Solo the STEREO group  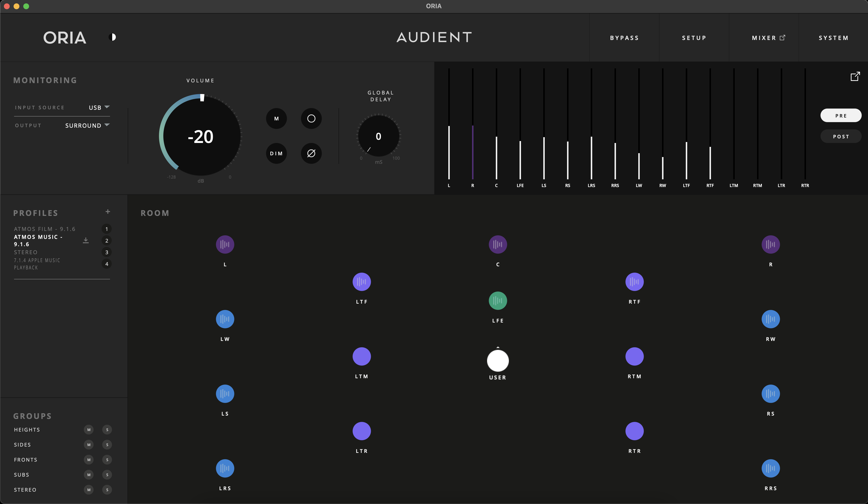click(x=107, y=489)
